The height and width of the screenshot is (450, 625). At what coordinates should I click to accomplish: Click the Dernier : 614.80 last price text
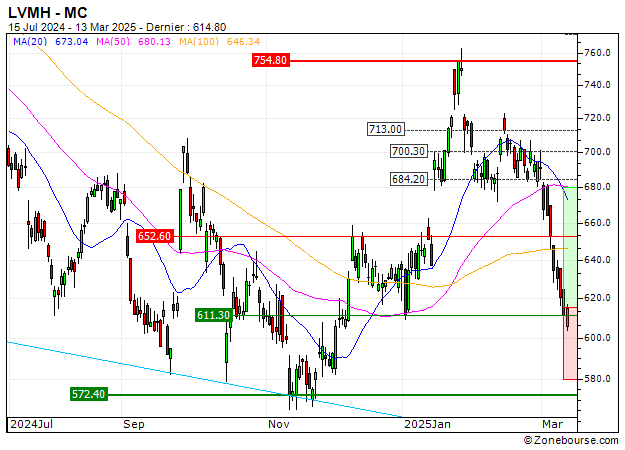(x=186, y=28)
